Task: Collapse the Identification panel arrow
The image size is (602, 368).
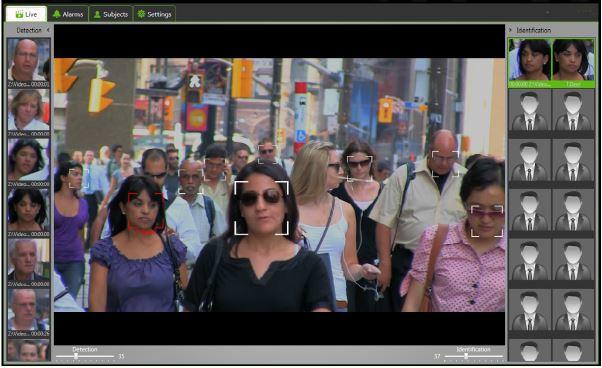Action: coord(510,30)
